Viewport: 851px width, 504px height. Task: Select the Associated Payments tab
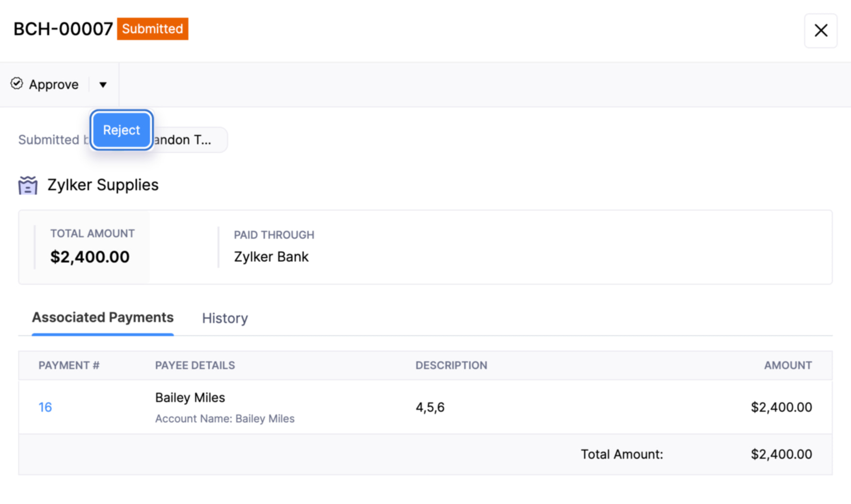[103, 317]
